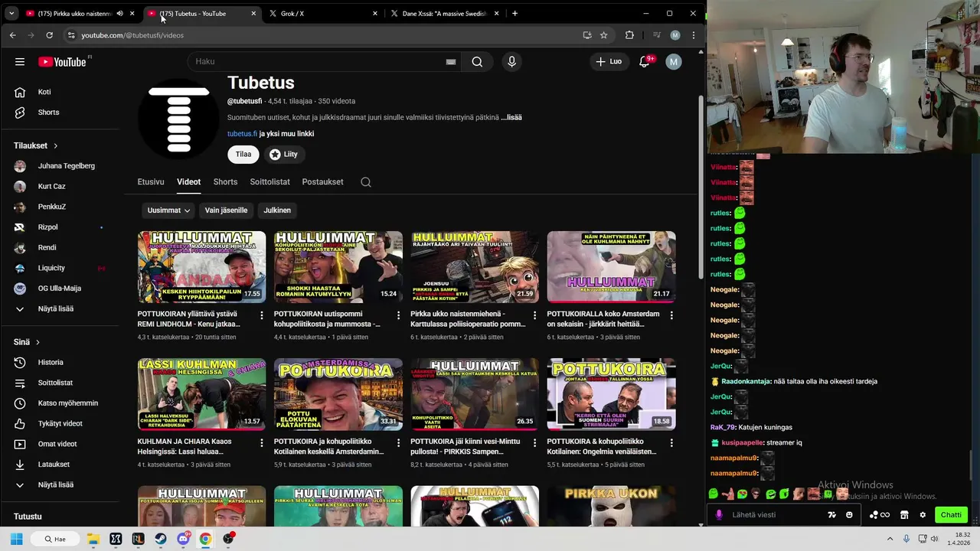Viewport: 980px width, 551px height.
Task: Open Chrome tab search dropdown arrow
Action: coord(11,13)
